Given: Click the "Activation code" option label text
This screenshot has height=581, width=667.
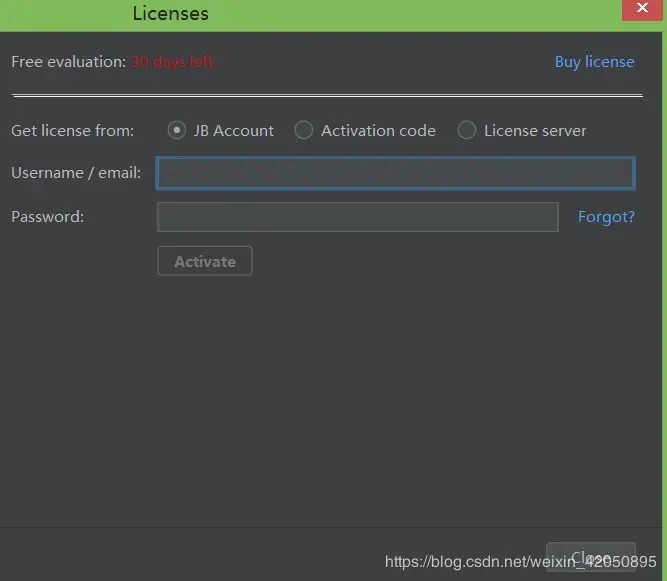Looking at the screenshot, I should coord(378,130).
